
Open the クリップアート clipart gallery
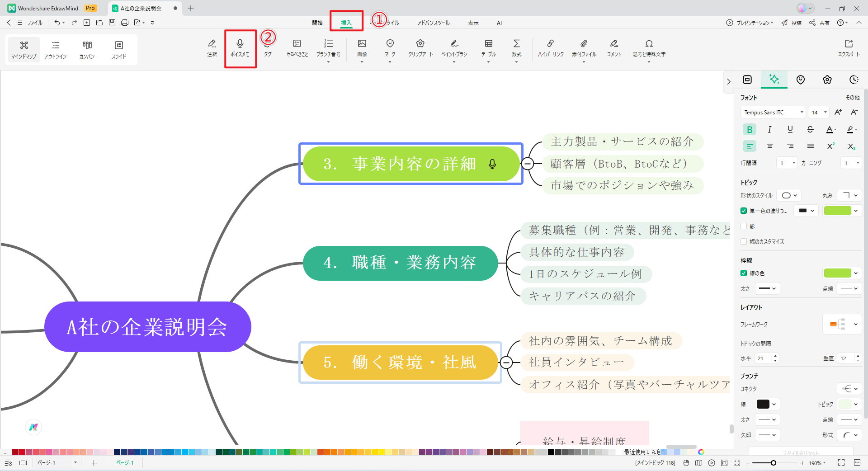[420, 47]
